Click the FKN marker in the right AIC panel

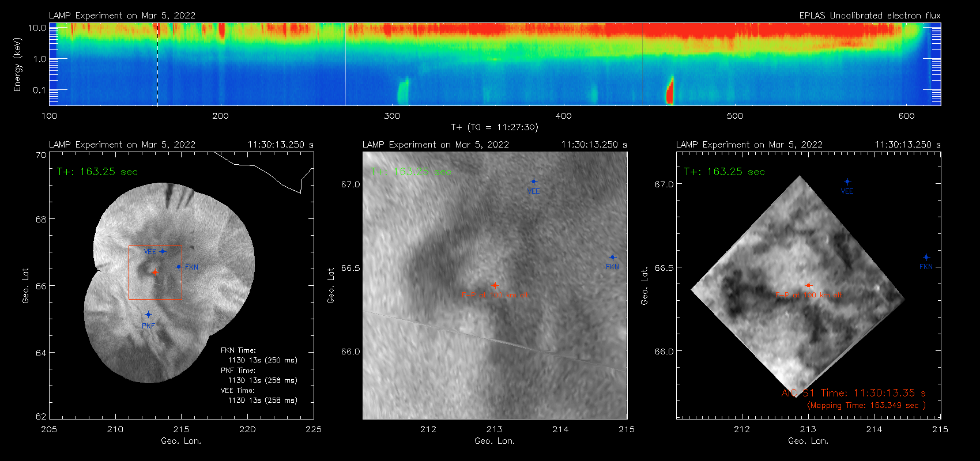[926, 257]
